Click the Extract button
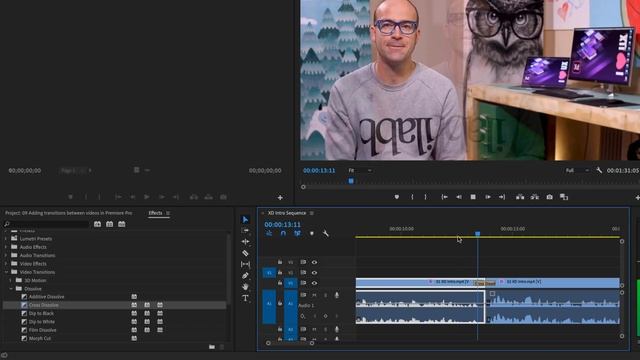 535,197
